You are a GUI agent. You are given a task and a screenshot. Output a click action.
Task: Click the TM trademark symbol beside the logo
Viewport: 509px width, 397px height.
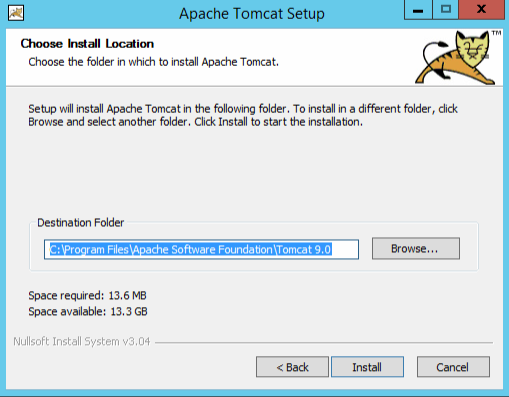click(496, 33)
